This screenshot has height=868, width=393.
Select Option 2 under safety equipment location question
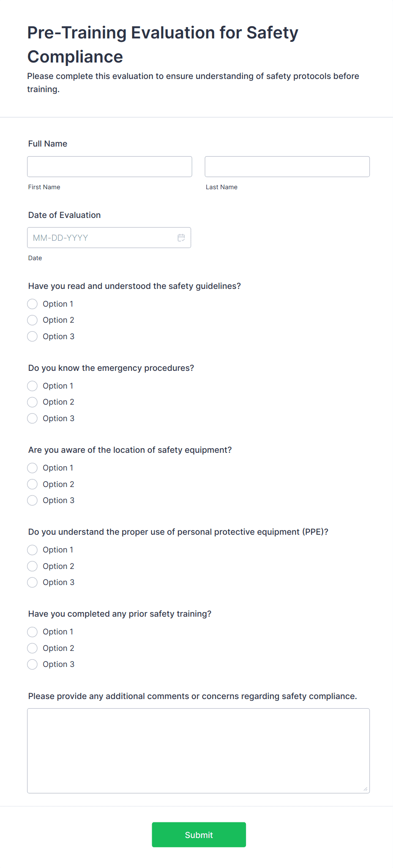coord(32,484)
